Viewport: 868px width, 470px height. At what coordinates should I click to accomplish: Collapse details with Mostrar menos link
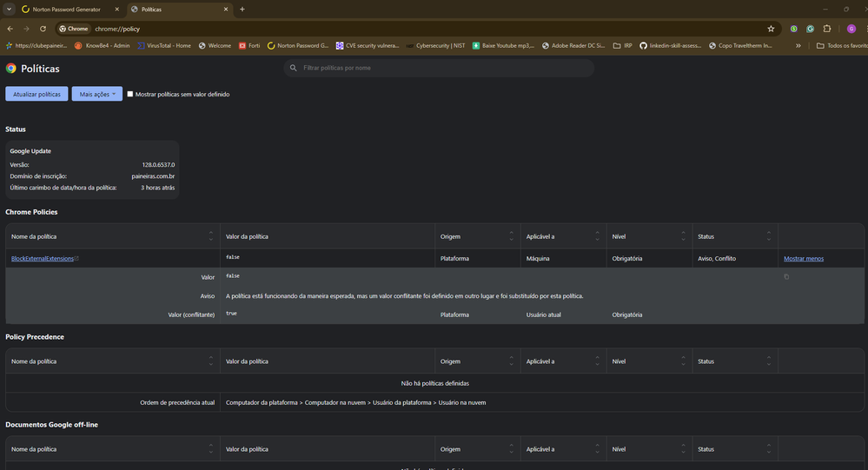(803, 259)
